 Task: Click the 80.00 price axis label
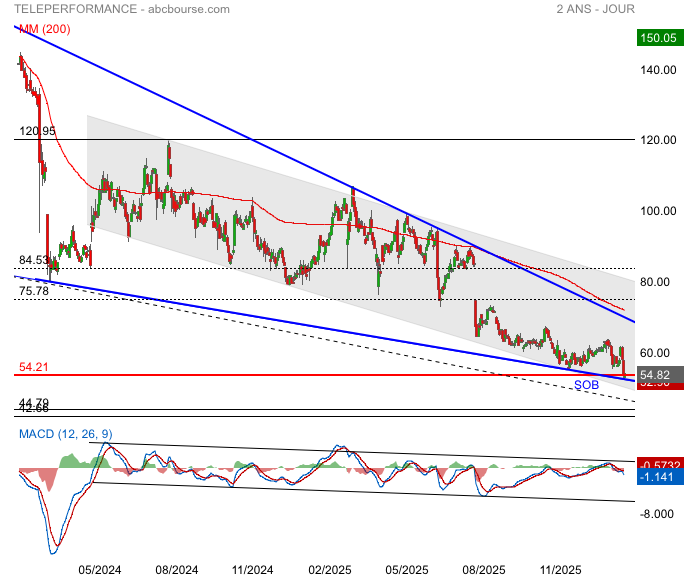(x=655, y=282)
